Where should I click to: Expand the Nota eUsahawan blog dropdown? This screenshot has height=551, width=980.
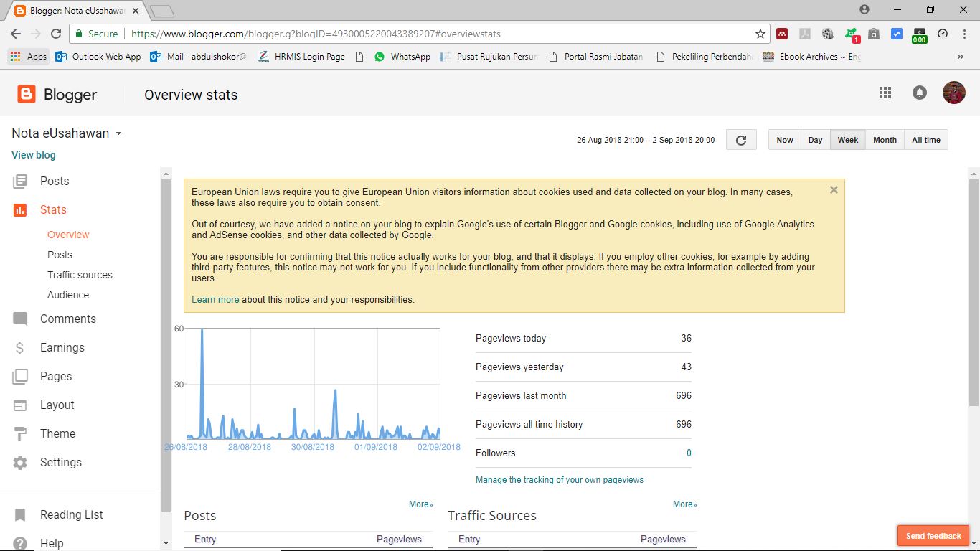118,133
